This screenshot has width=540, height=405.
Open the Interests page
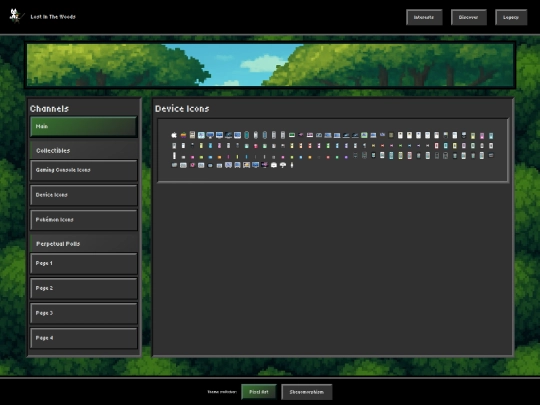click(x=424, y=17)
